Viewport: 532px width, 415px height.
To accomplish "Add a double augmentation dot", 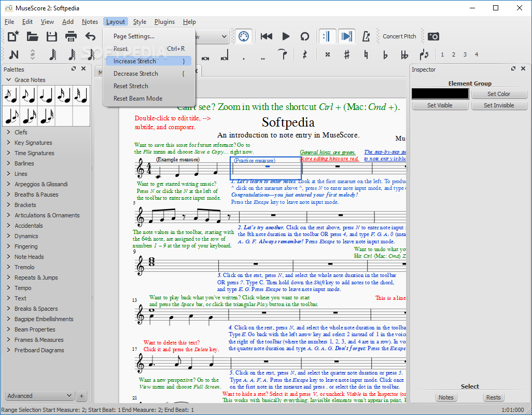I will point(263,58).
